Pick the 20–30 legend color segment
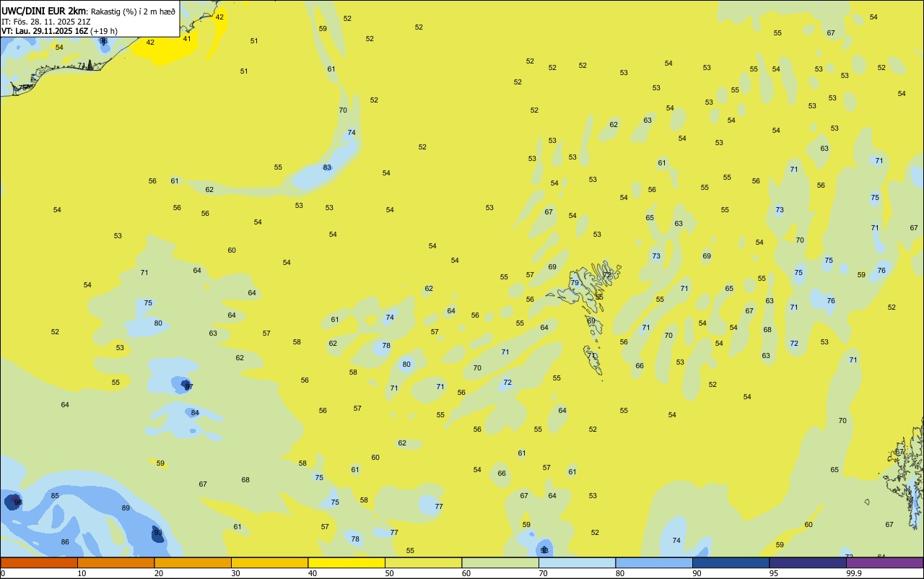 [193, 562]
